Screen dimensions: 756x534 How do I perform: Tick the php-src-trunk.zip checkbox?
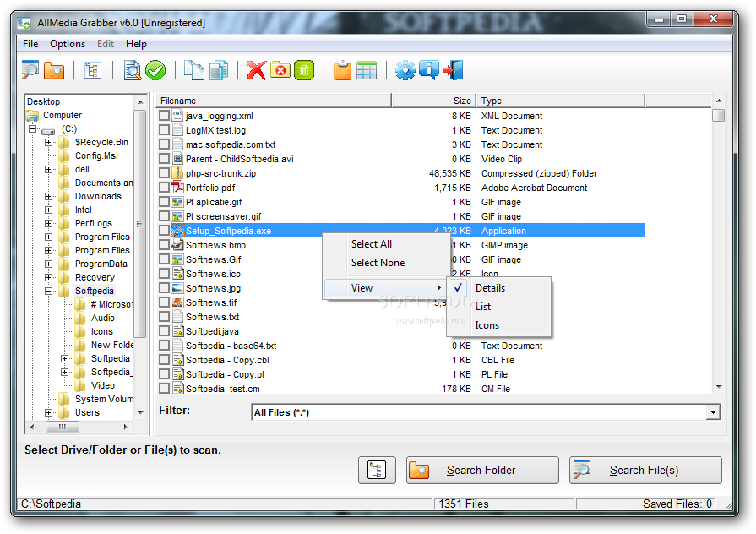tap(165, 172)
